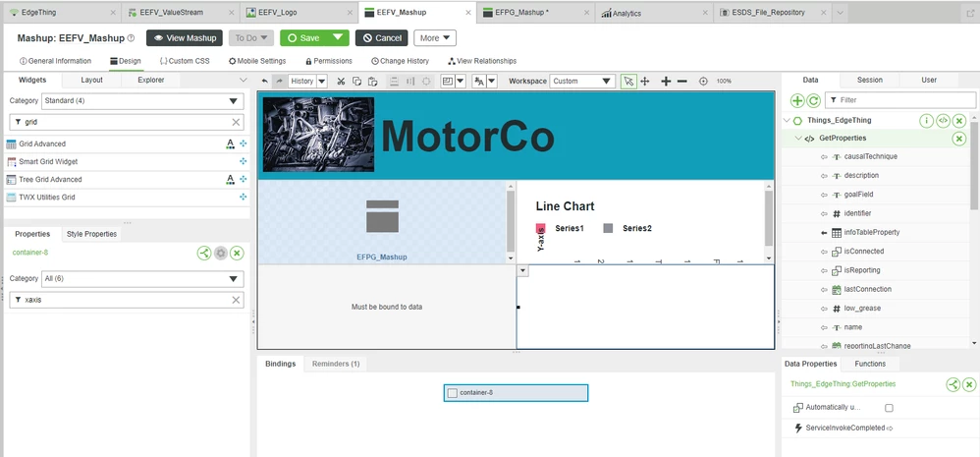Open layout view options dropdown arrow
The height and width of the screenshot is (457, 980).
click(461, 82)
